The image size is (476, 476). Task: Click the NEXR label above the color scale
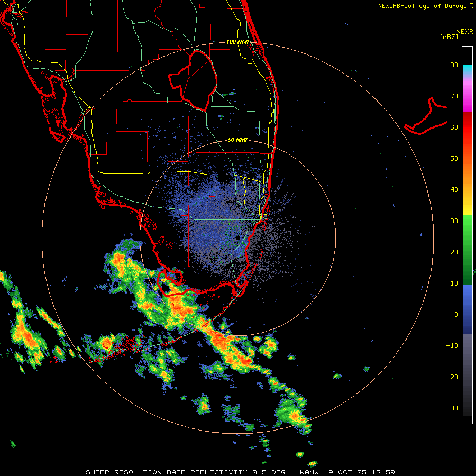pos(465,32)
